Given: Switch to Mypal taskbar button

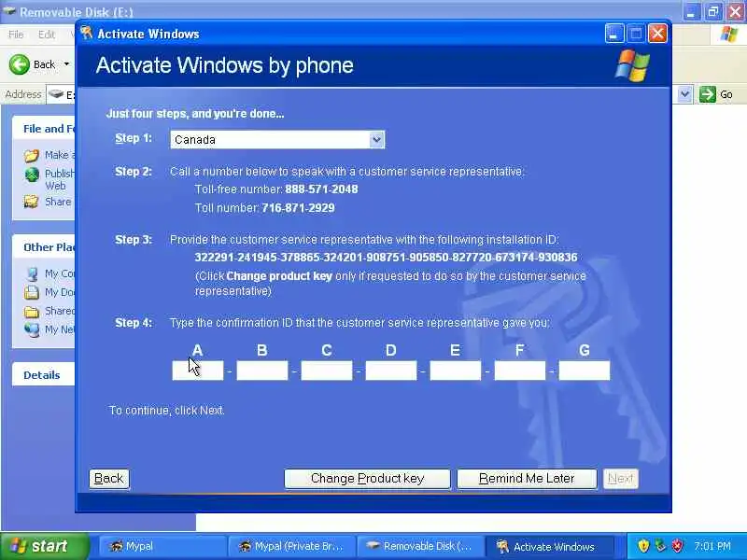Looking at the screenshot, I should point(162,546).
